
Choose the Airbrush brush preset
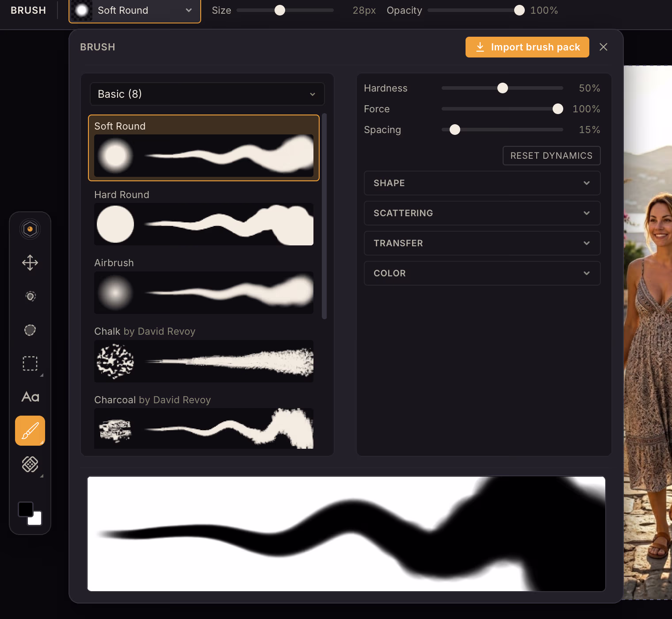(x=204, y=285)
